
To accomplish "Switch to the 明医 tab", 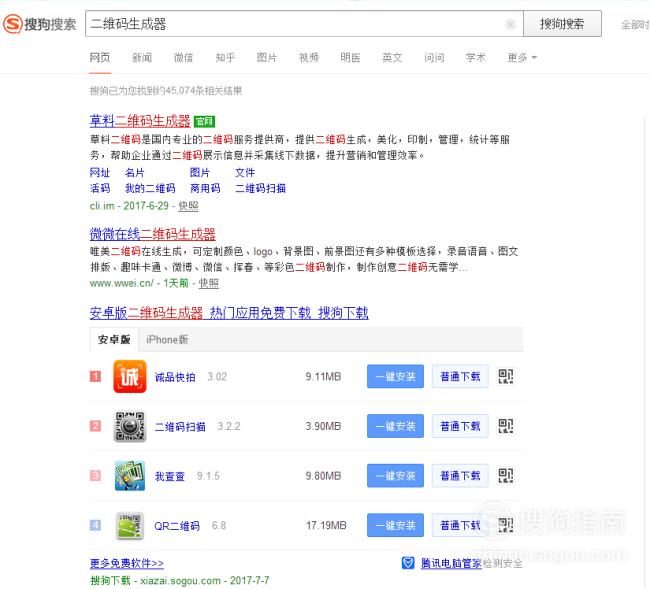I will [350, 58].
